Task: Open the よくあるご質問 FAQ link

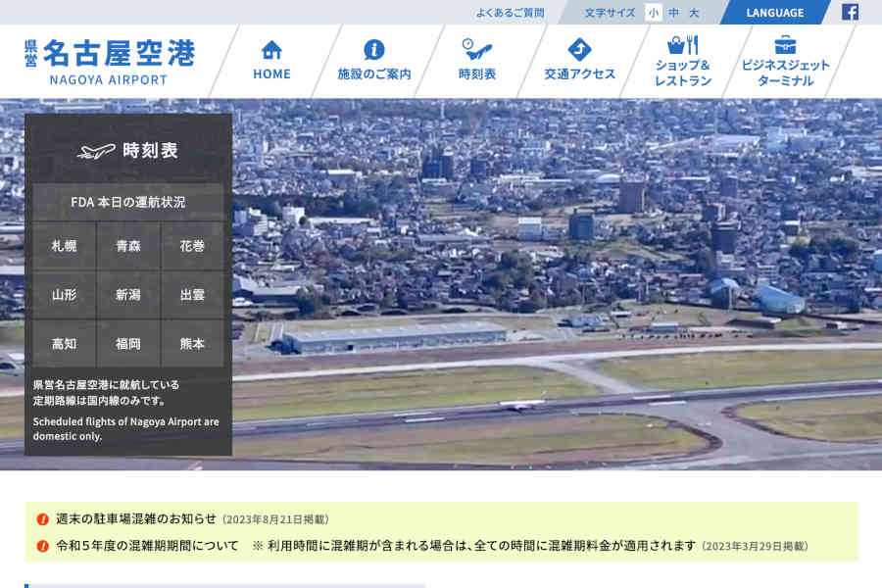Action: click(510, 13)
